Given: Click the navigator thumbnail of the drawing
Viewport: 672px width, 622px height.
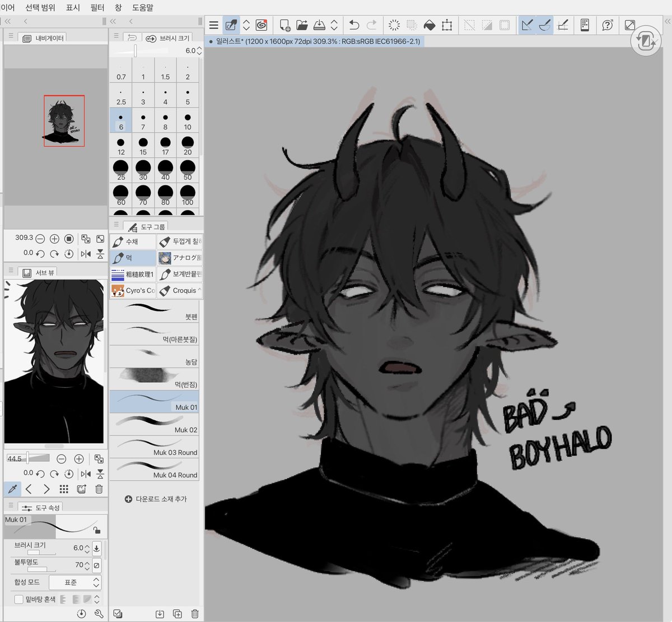Looking at the screenshot, I should click(x=64, y=121).
